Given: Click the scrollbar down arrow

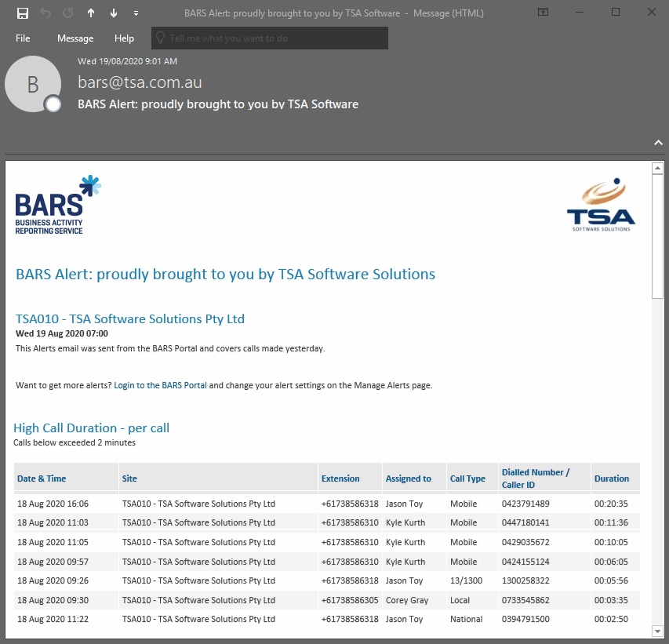Looking at the screenshot, I should [657, 631].
